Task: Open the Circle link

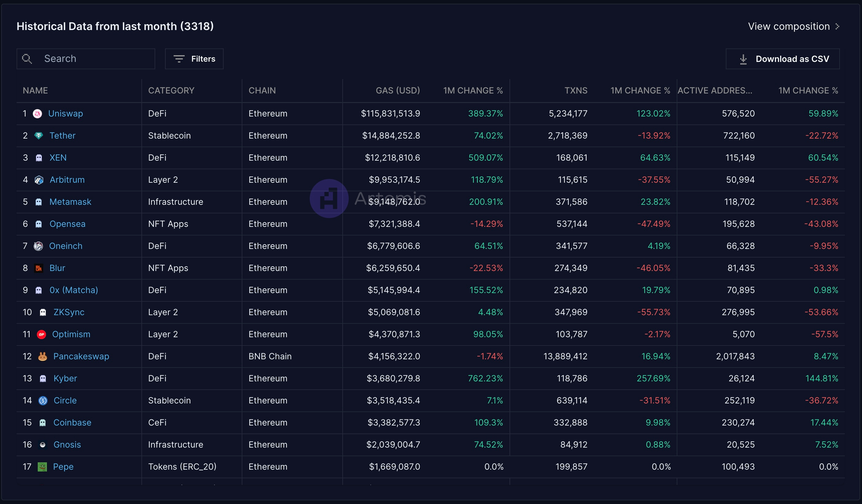Action: point(65,400)
